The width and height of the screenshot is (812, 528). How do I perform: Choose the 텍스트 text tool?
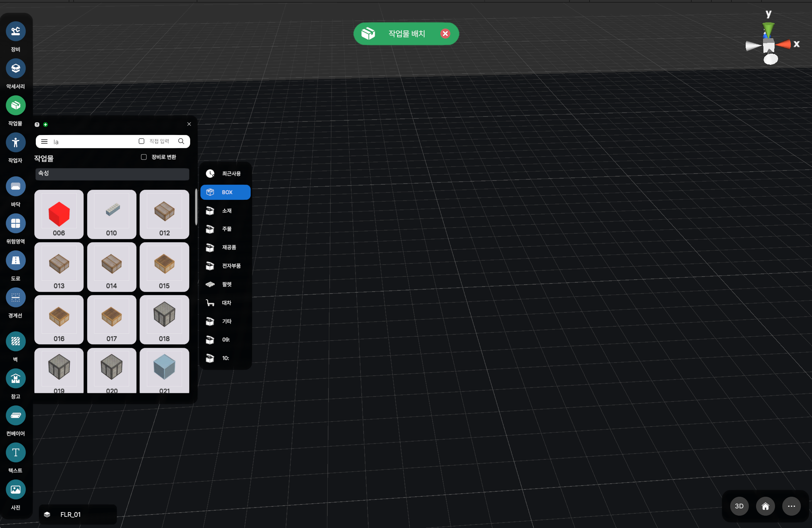15,452
